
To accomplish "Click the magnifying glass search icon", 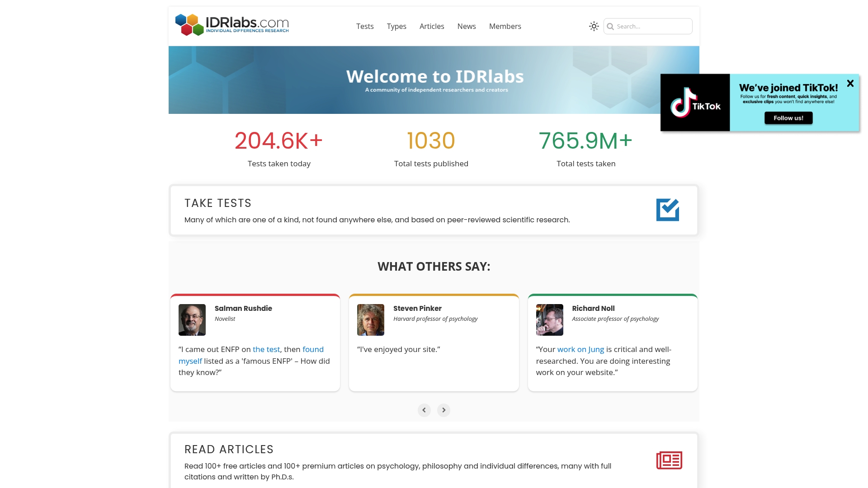I will (x=611, y=27).
